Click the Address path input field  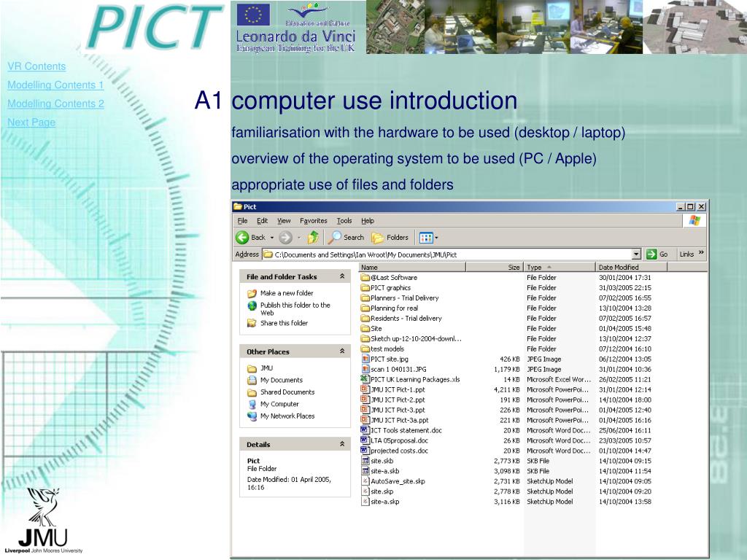447,254
